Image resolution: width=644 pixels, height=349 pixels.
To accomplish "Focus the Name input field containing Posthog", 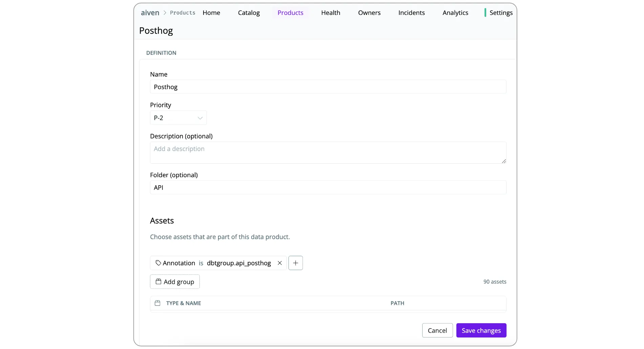I will coord(328,87).
